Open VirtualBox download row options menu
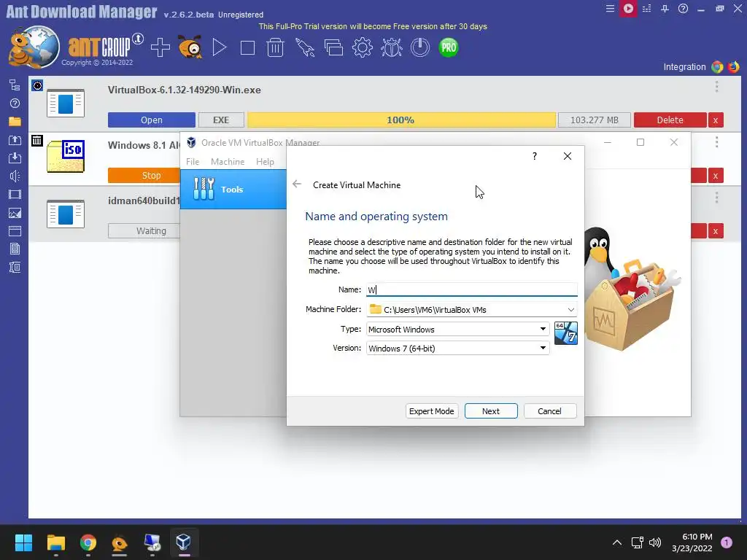747x560 pixels. tap(716, 87)
